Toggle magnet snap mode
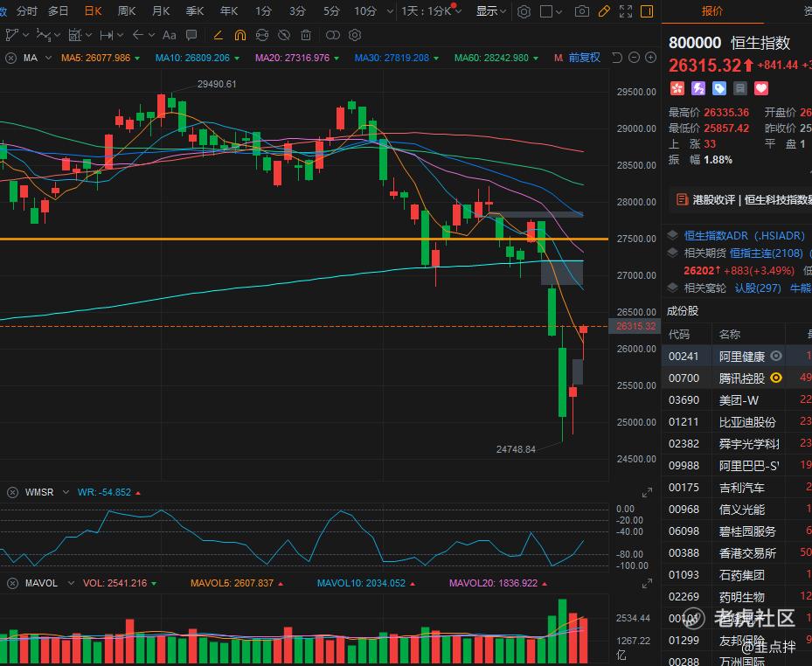The width and height of the screenshot is (812, 666). (x=240, y=35)
